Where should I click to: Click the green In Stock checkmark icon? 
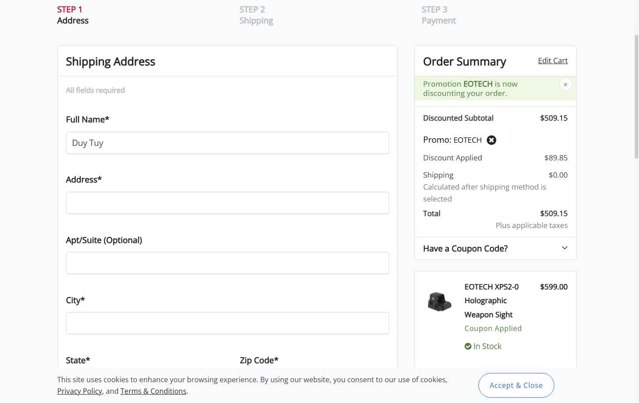click(x=468, y=346)
